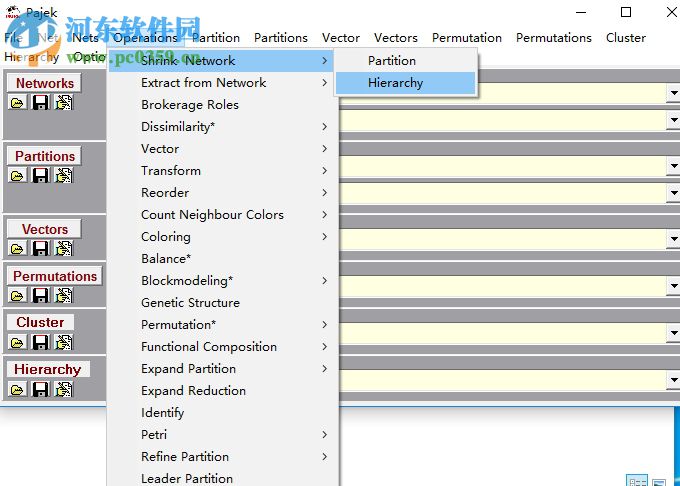Open Vectors menu in menu bar

(396, 38)
